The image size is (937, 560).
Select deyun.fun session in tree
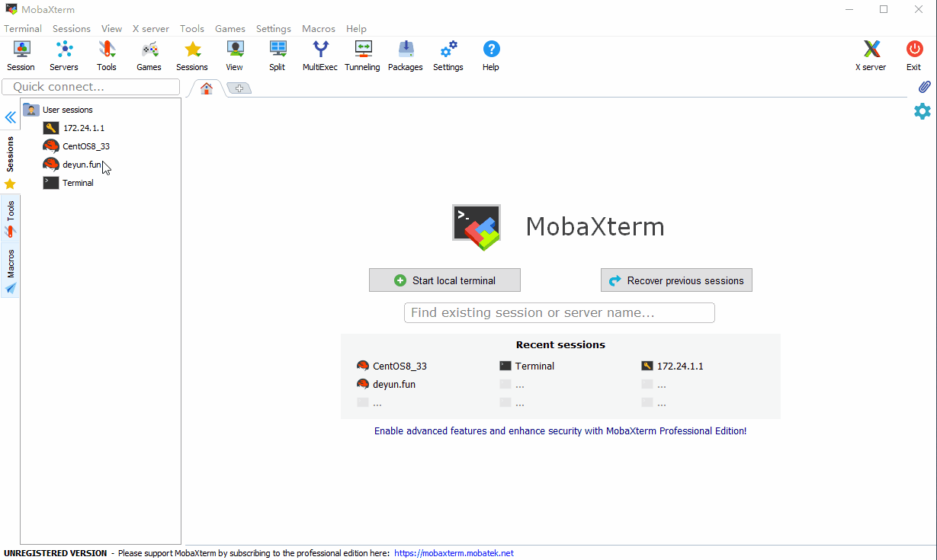72,165
